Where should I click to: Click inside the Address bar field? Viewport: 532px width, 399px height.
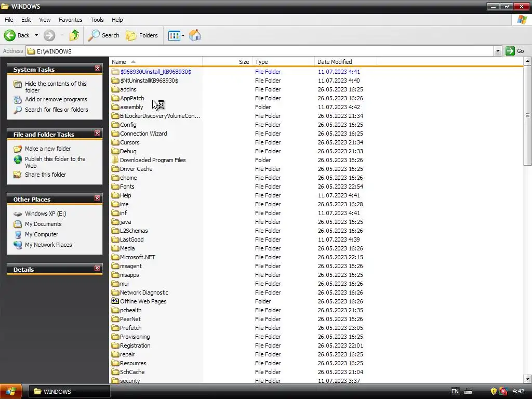pos(260,51)
